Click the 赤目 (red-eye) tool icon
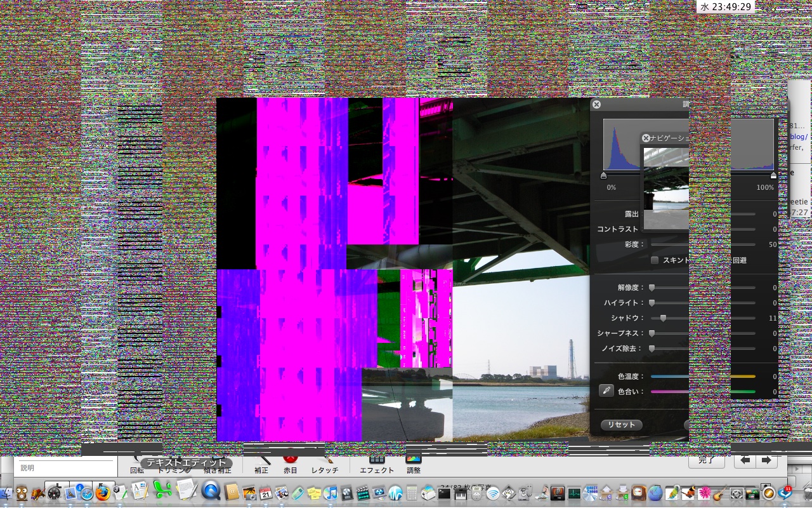 (x=290, y=460)
